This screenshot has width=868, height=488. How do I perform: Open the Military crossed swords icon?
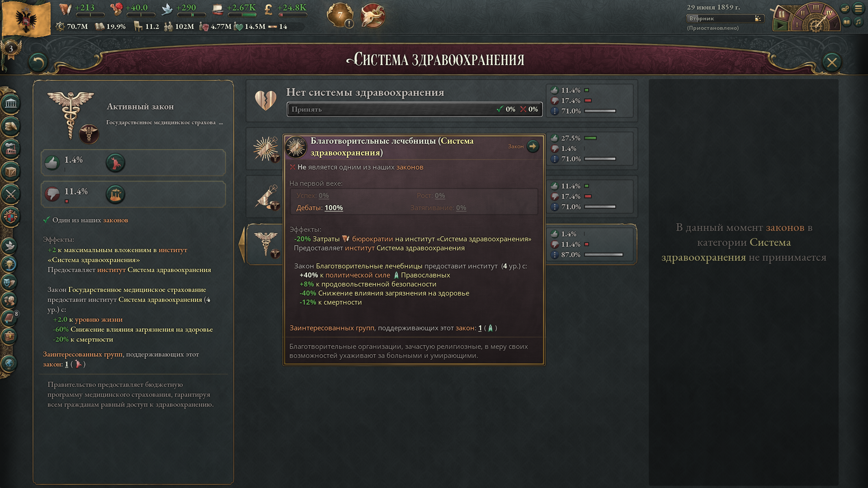point(10,194)
